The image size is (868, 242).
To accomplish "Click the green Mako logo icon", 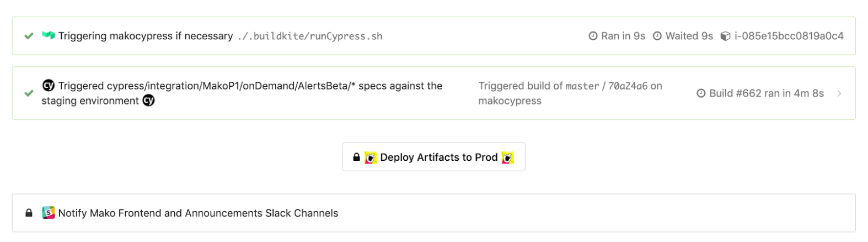I will 49,35.
